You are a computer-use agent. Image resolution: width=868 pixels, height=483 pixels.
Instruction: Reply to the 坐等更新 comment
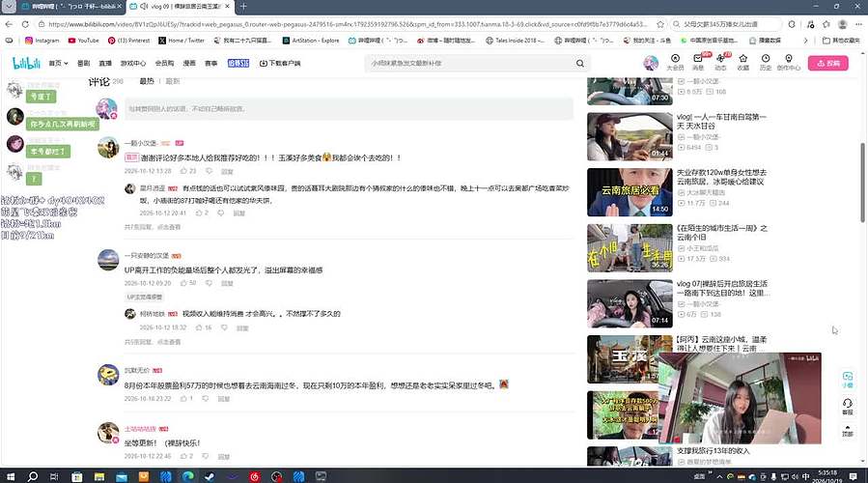click(224, 456)
